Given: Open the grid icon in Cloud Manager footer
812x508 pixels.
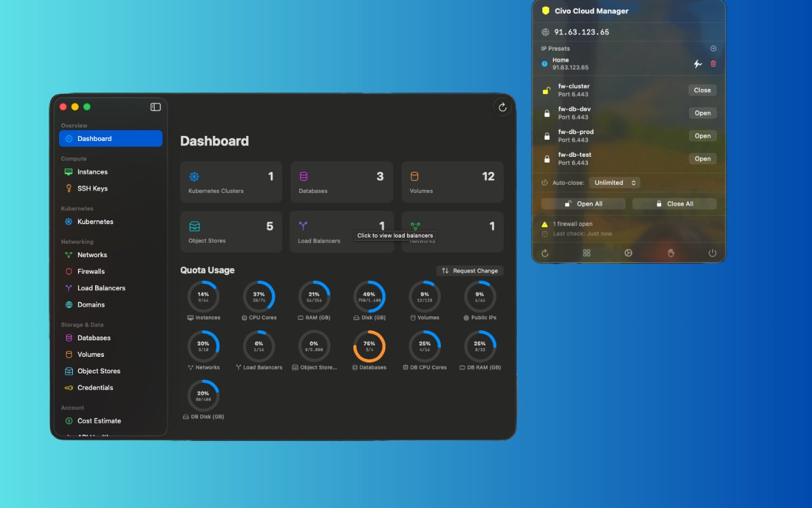Looking at the screenshot, I should (x=587, y=253).
